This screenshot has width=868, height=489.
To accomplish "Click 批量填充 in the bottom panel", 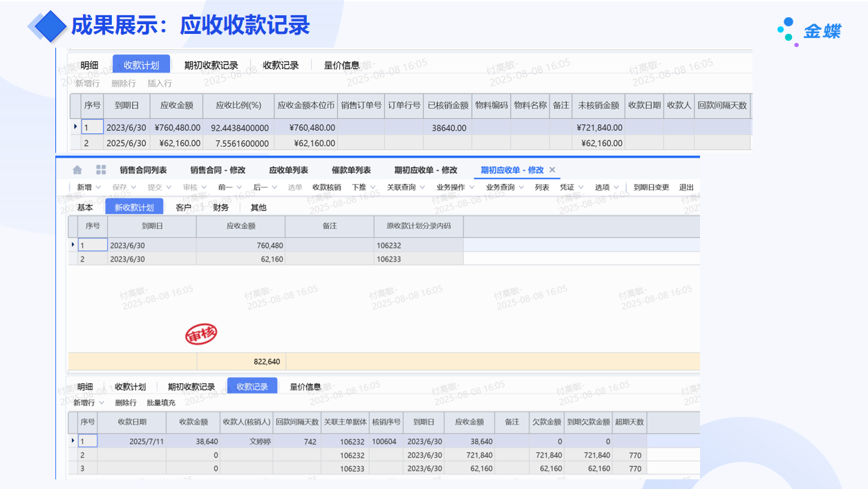I will tap(161, 403).
